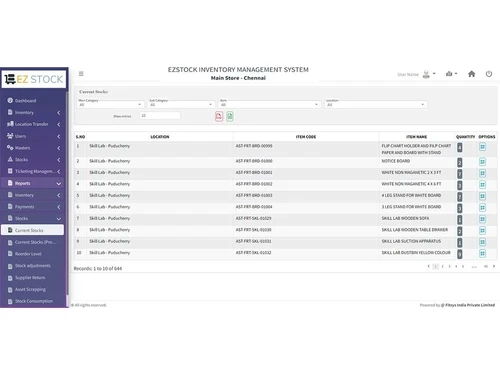500x375 pixels.
Task: Open options icon for WOODEN TABLE DRAWER row
Action: [482, 230]
